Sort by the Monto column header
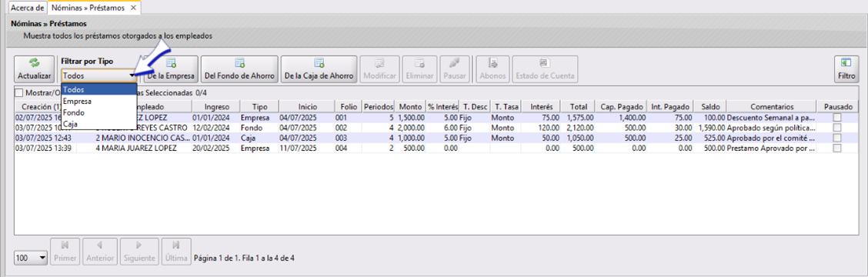 (x=410, y=106)
